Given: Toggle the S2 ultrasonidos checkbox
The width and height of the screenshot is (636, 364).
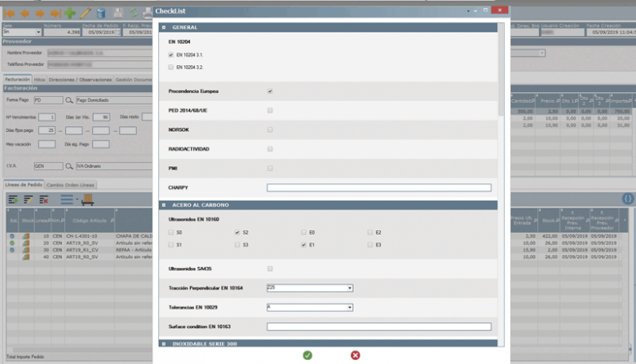Looking at the screenshot, I should pos(236,232).
